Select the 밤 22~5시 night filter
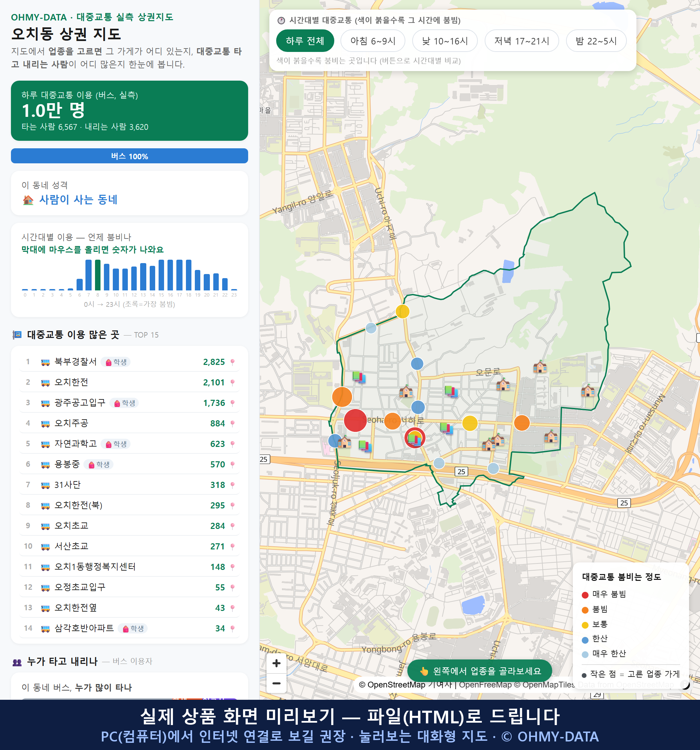The height and width of the screenshot is (750, 700). [596, 41]
